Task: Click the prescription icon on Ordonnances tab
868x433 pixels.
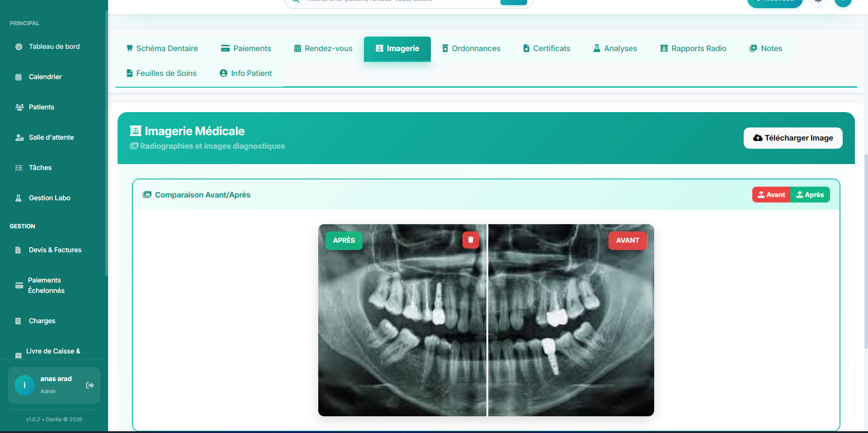Action: (x=445, y=48)
